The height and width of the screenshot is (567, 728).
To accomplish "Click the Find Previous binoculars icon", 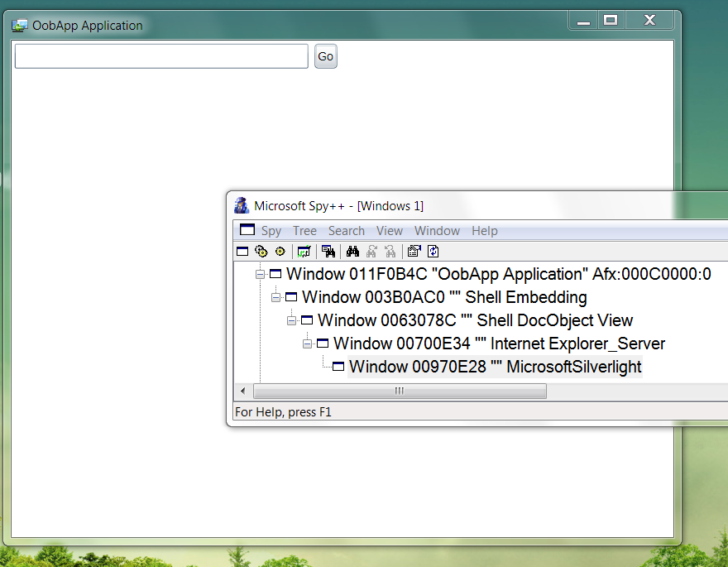I will [x=390, y=252].
